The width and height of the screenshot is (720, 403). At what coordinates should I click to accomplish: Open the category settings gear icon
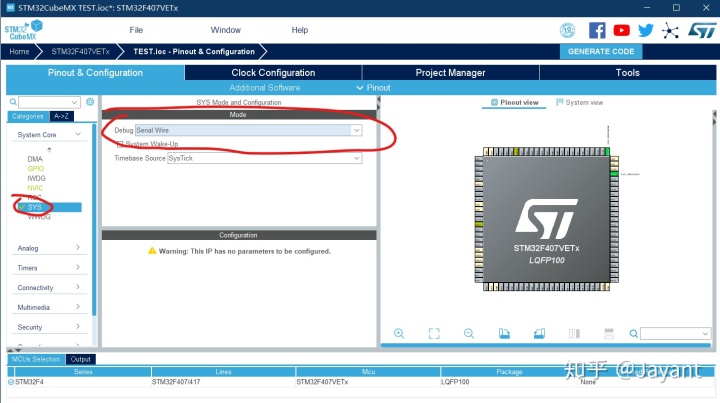tap(90, 102)
